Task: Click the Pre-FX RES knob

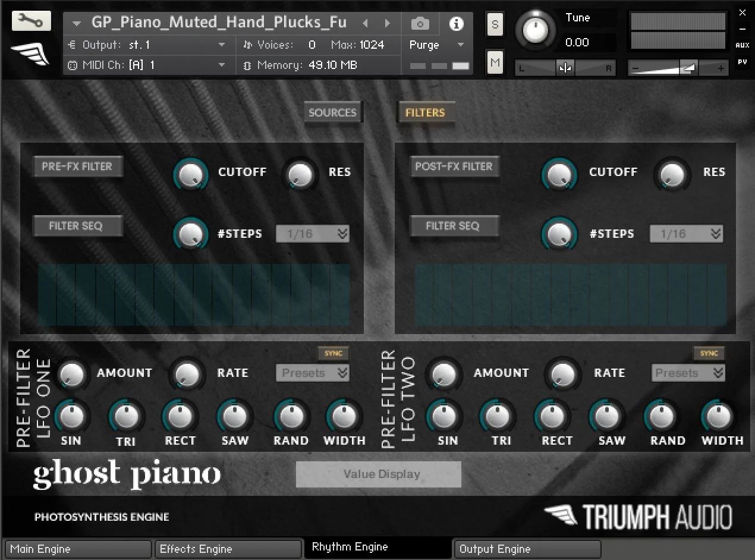Action: (300, 174)
